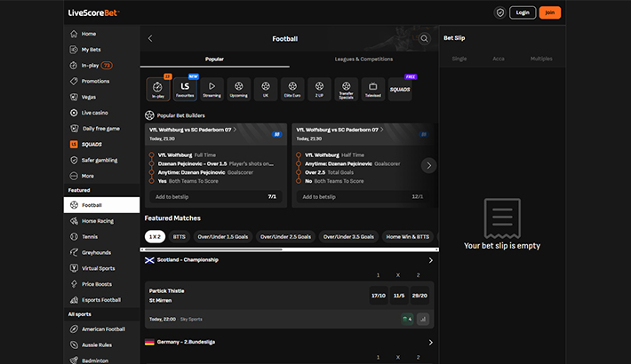Click the Login button
631x364 pixels.
[x=523, y=12]
